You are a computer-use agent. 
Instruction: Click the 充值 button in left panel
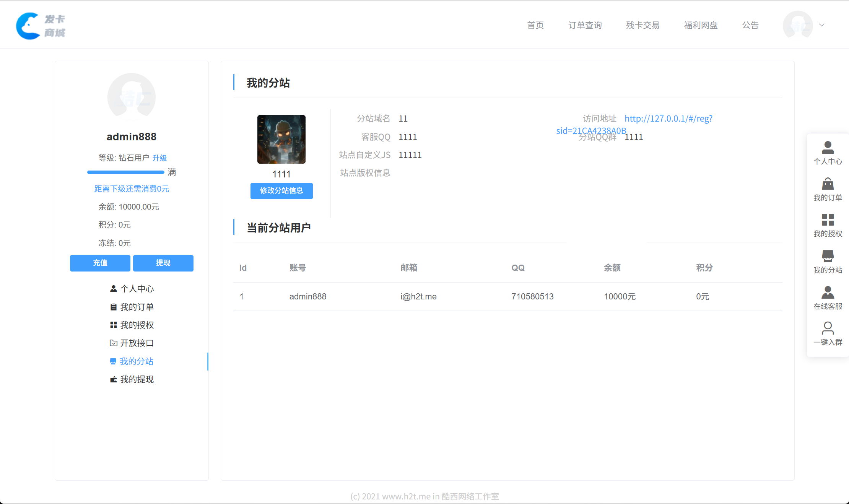click(100, 263)
